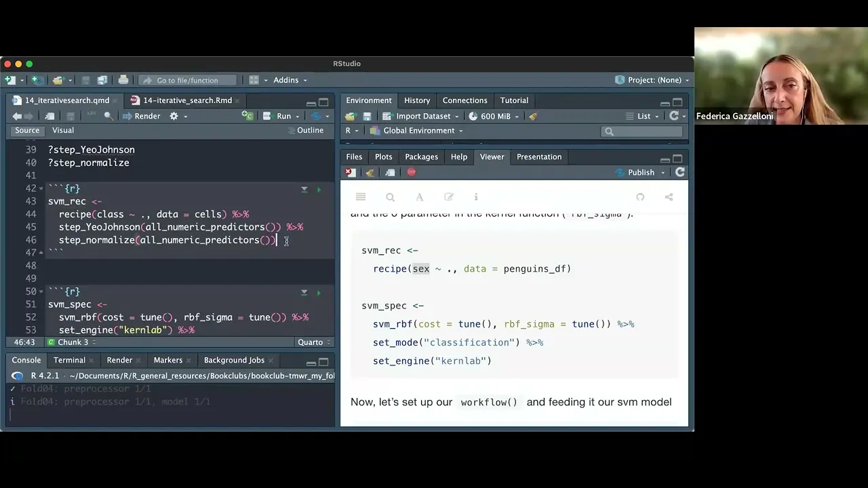The width and height of the screenshot is (868, 488).
Task: Toggle book sidebar hamburger icon in Viewer
Action: point(361,197)
